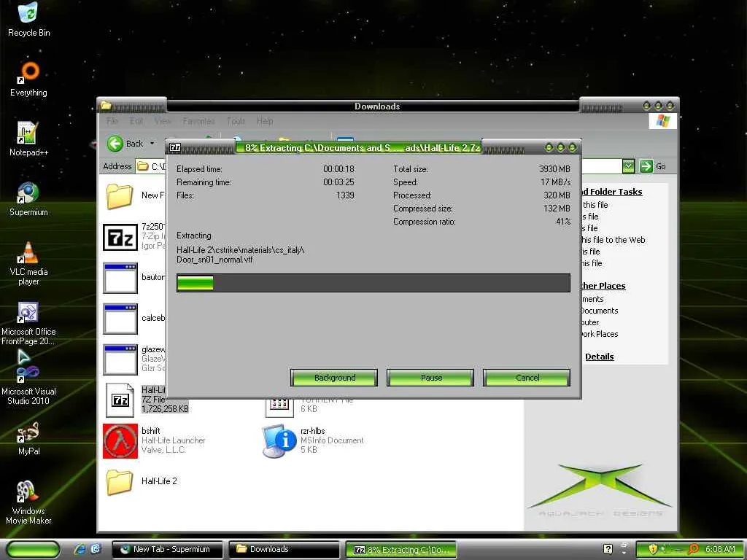Open the Help menu in Downloads
The height and width of the screenshot is (560, 747).
click(265, 121)
